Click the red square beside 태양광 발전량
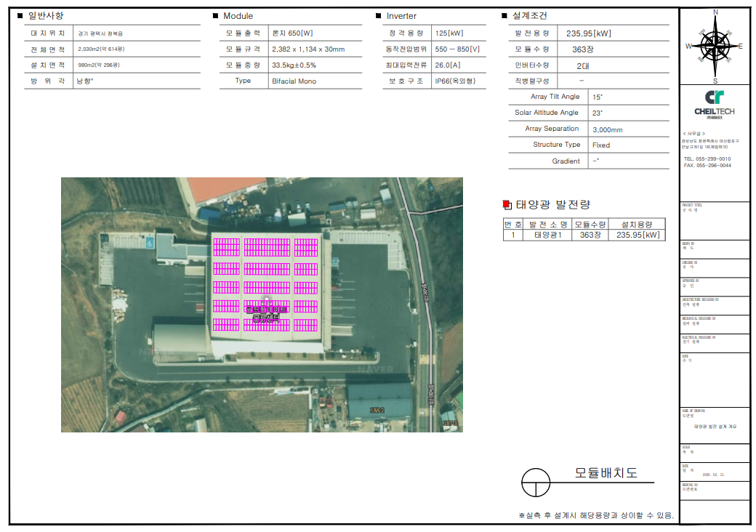The height and width of the screenshot is (532, 756). coord(507,205)
